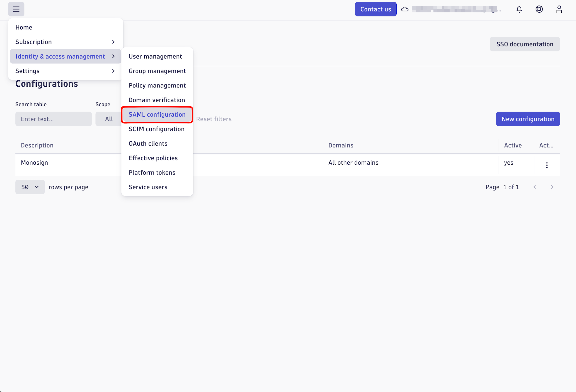Click Reset filters

(x=214, y=119)
